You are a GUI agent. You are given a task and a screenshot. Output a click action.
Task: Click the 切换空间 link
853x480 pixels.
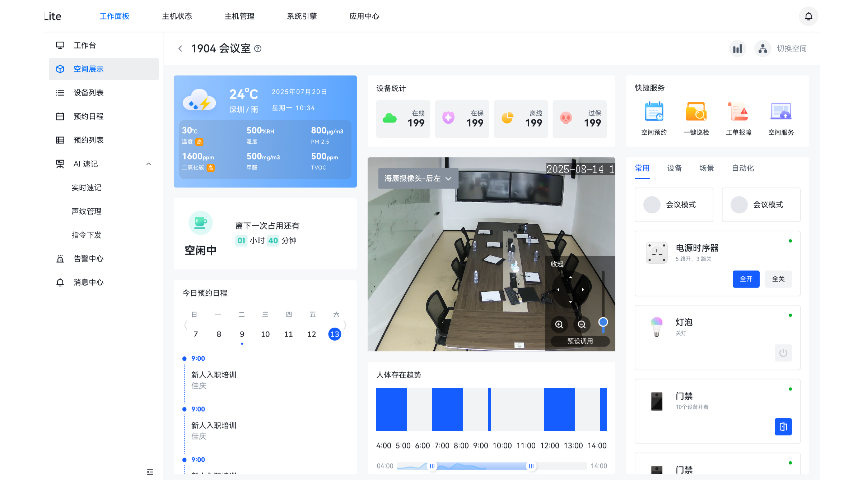pos(791,49)
